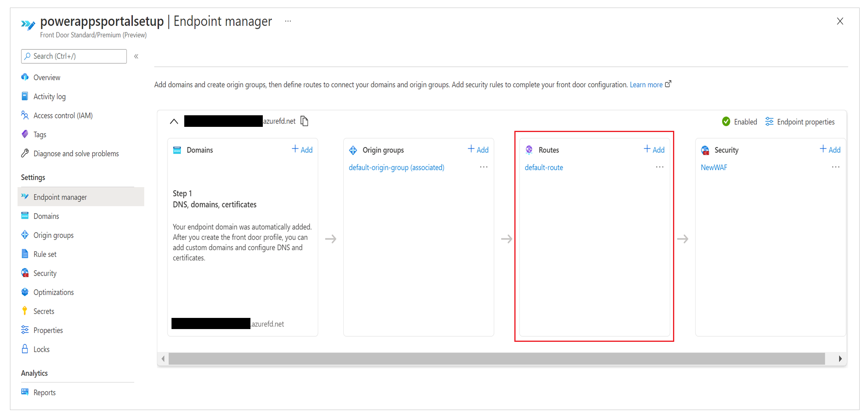
Task: Open the Learn more link
Action: [x=646, y=84]
